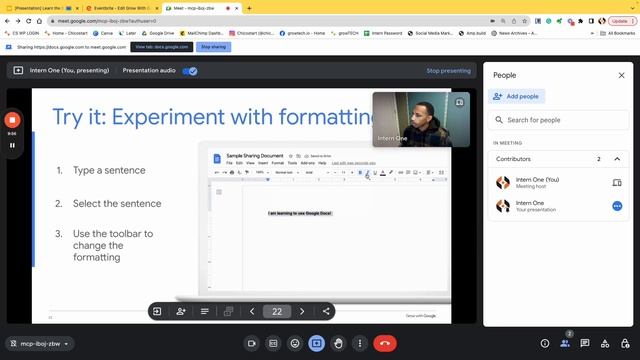Expand meeting code mcp-iboj-zbw dropdown
The width and height of the screenshot is (640, 360).
click(x=66, y=344)
